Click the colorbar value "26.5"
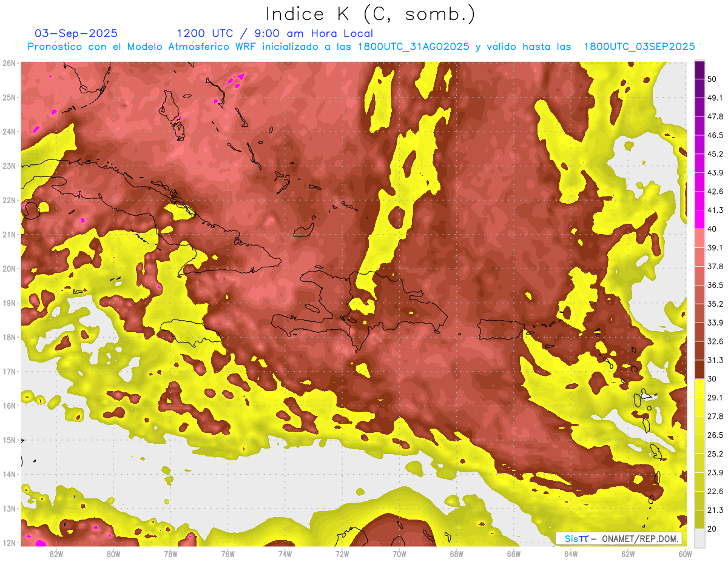The image size is (728, 562). coord(715,435)
